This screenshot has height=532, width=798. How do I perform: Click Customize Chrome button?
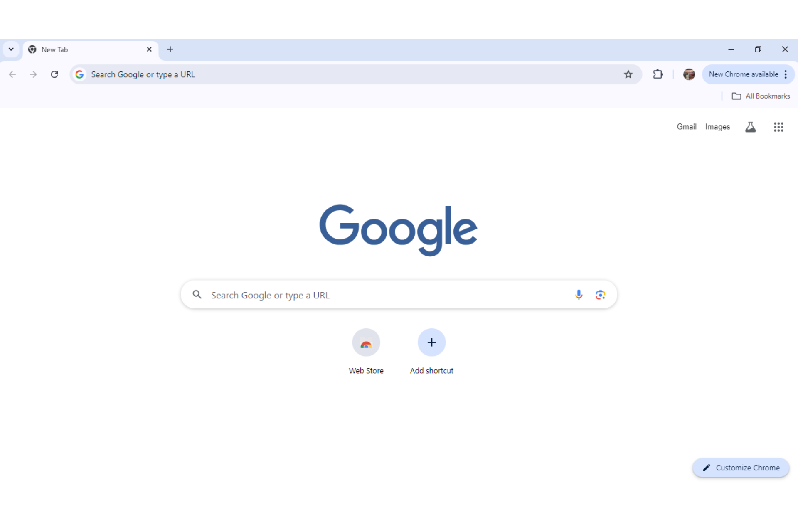[x=741, y=467]
